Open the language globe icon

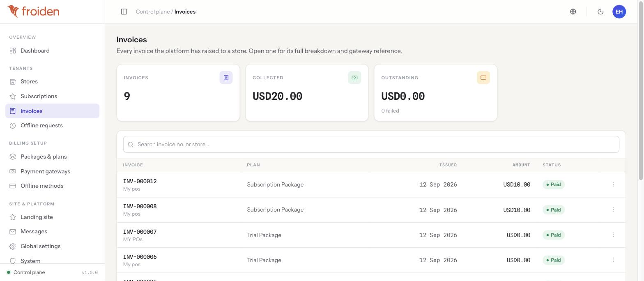[573, 12]
